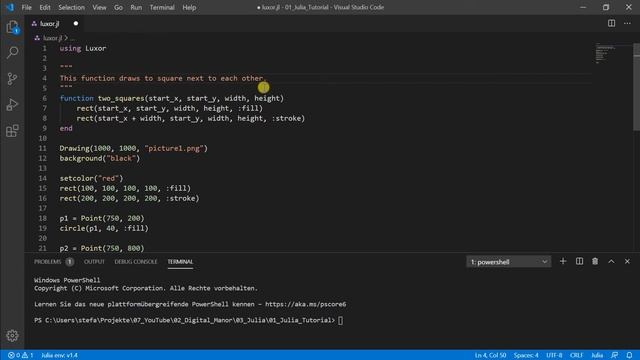Viewport: 640px width, 360px height.
Task: Open the Run menu
Action: (x=136, y=7)
